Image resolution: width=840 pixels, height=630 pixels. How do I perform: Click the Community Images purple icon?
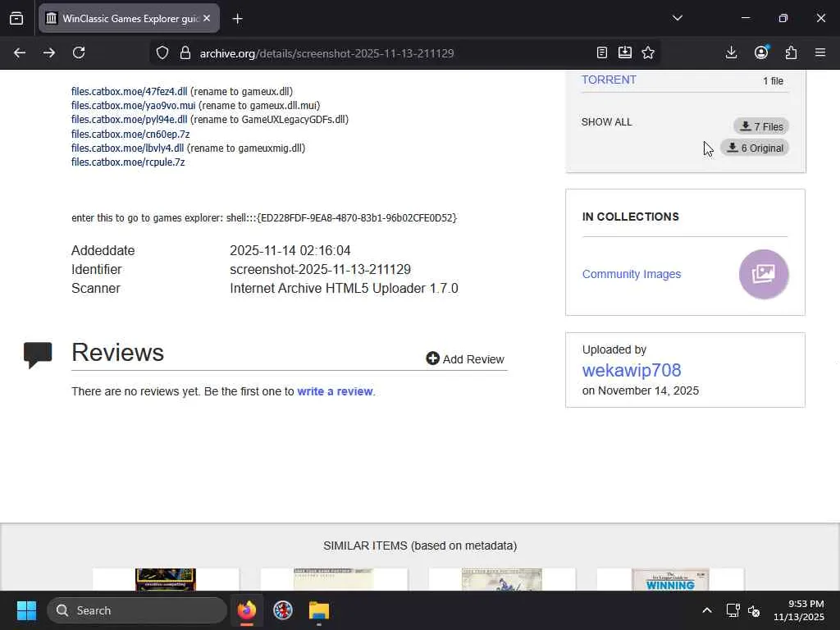(x=764, y=274)
